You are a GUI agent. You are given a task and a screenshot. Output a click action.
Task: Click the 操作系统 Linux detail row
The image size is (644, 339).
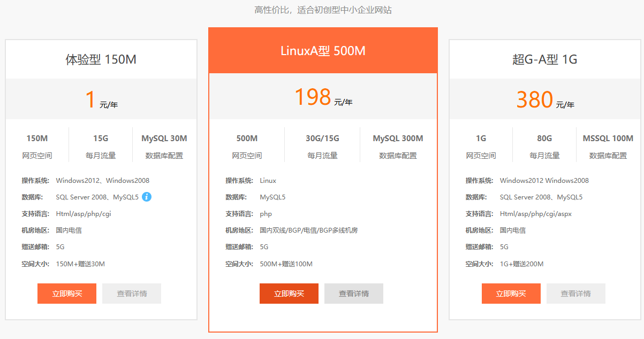pos(252,180)
